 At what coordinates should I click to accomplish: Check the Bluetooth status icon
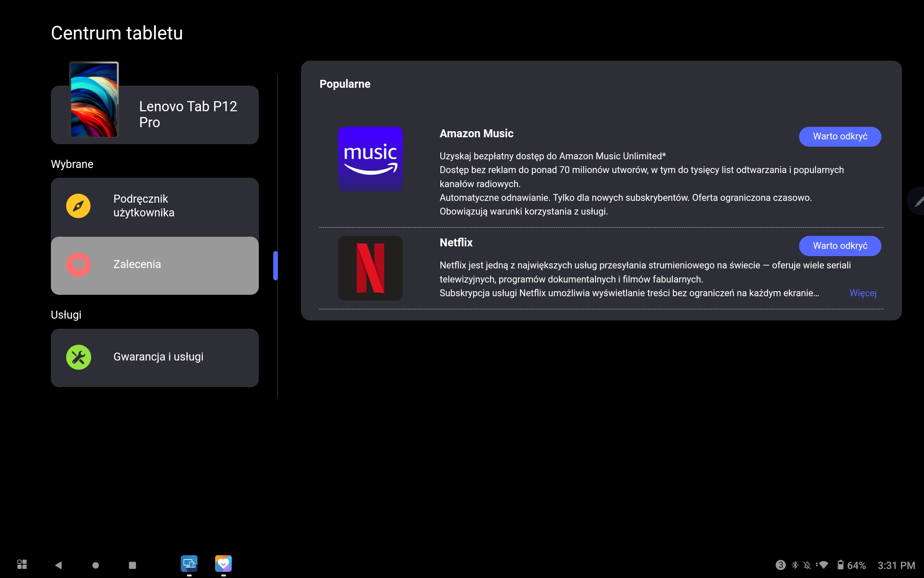pos(795,565)
